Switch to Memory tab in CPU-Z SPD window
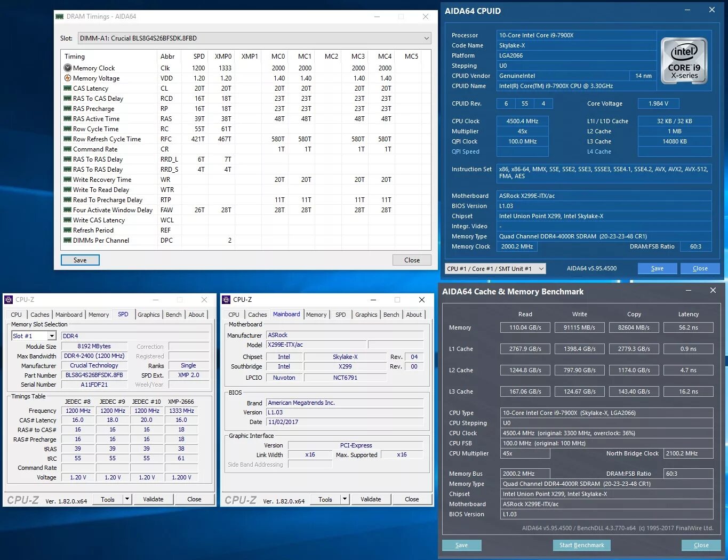Screen dimensions: 728x560 99,315
